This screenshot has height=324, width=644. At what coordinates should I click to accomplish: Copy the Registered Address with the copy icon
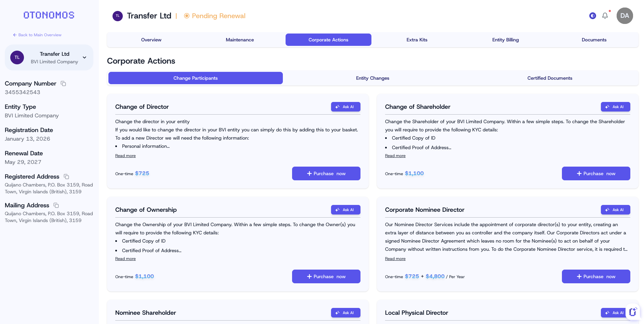coord(66,176)
